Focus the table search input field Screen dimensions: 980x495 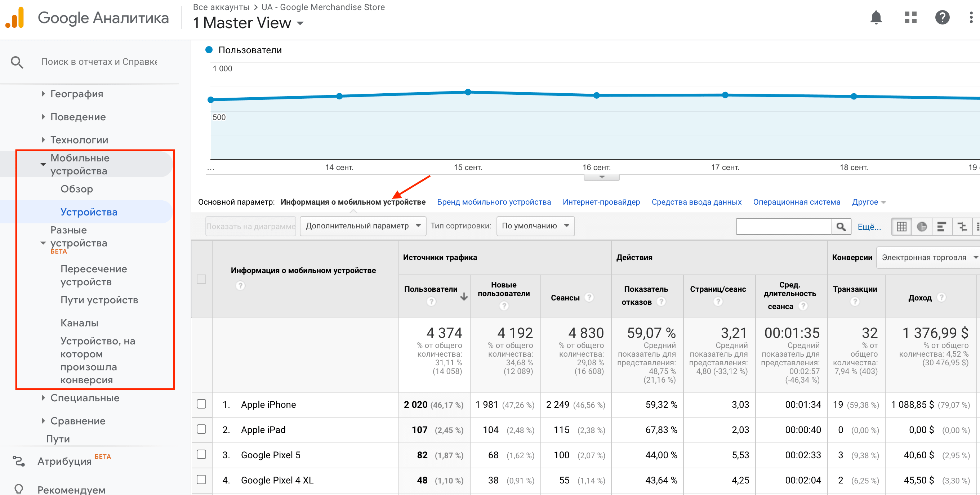(x=784, y=227)
